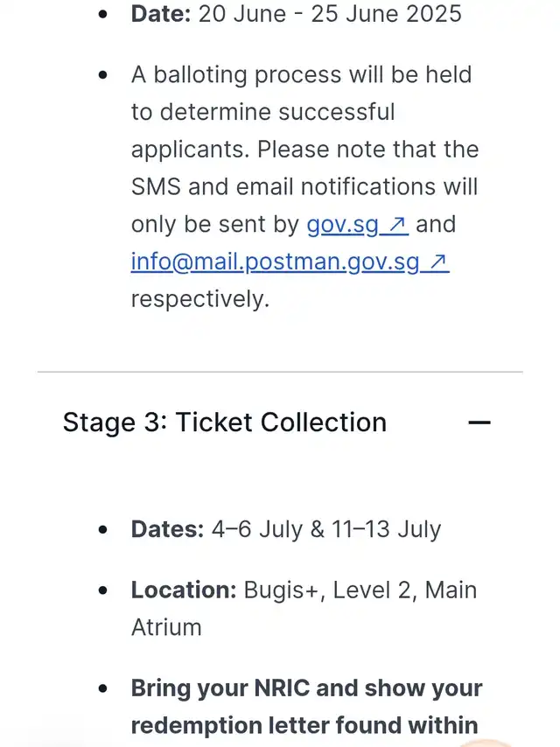This screenshot has height=747, width=560.
Task: Open the gov.sg link
Action: pyautogui.click(x=342, y=225)
